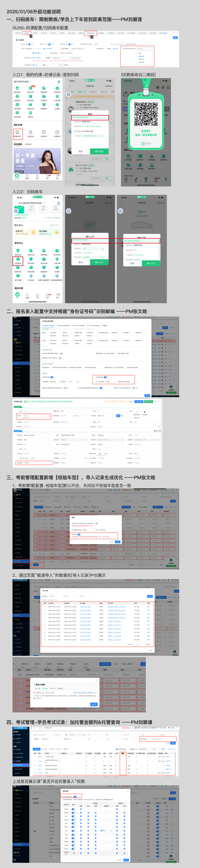Toggle 自动填写邮编 switch in red box
Image resolution: width=200 pixels, height=868 pixels.
click(x=106, y=377)
